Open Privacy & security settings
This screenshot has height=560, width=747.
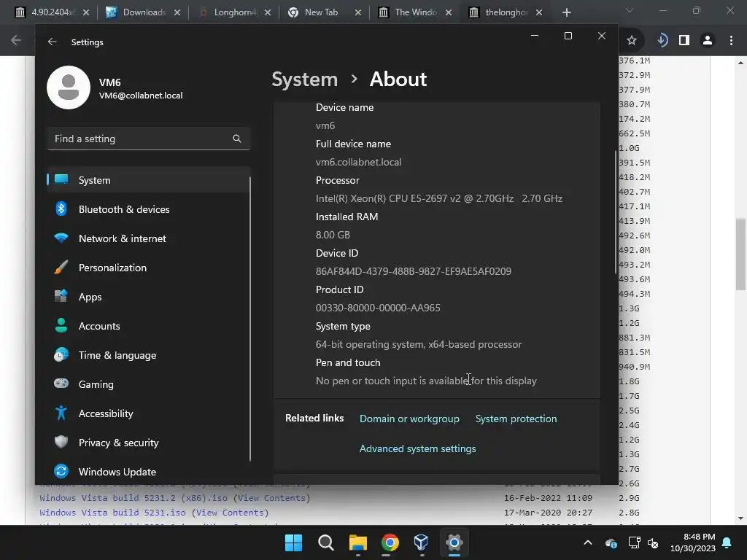[x=148, y=443]
